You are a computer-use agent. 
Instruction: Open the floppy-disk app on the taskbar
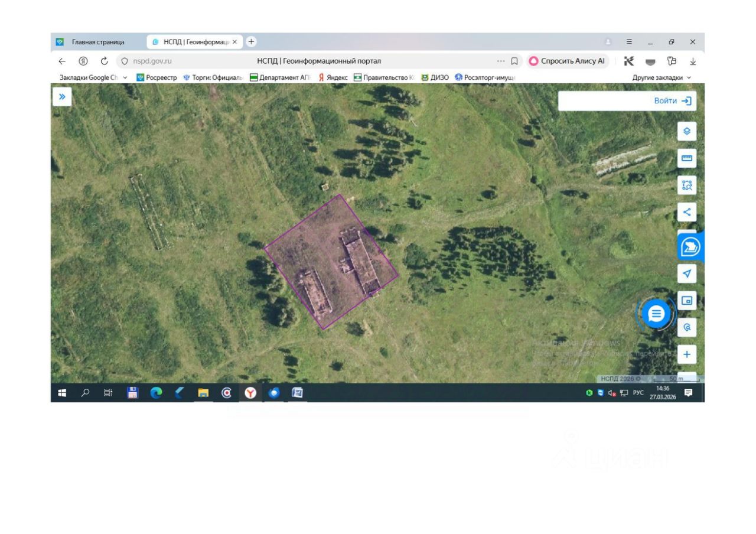point(133,393)
